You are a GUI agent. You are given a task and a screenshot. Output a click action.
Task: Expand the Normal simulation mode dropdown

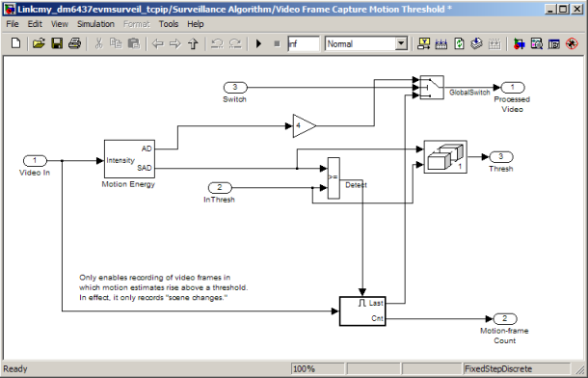[x=401, y=44]
